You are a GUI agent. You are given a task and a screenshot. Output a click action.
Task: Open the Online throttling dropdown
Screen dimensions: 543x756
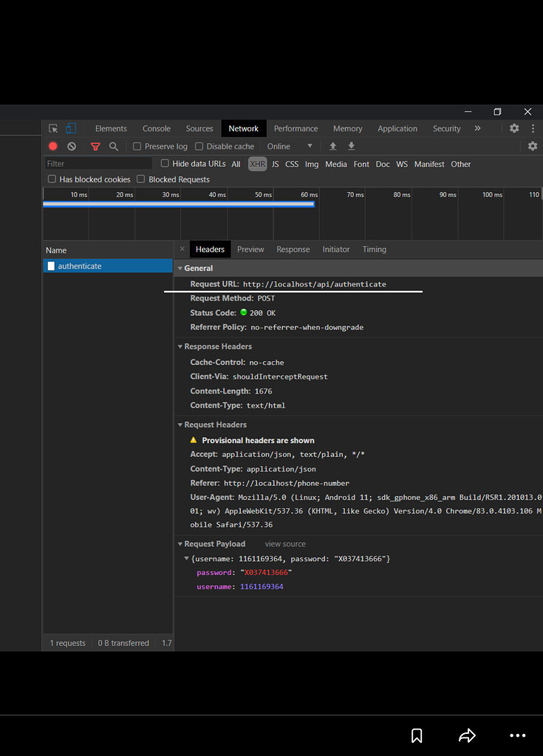tap(290, 146)
